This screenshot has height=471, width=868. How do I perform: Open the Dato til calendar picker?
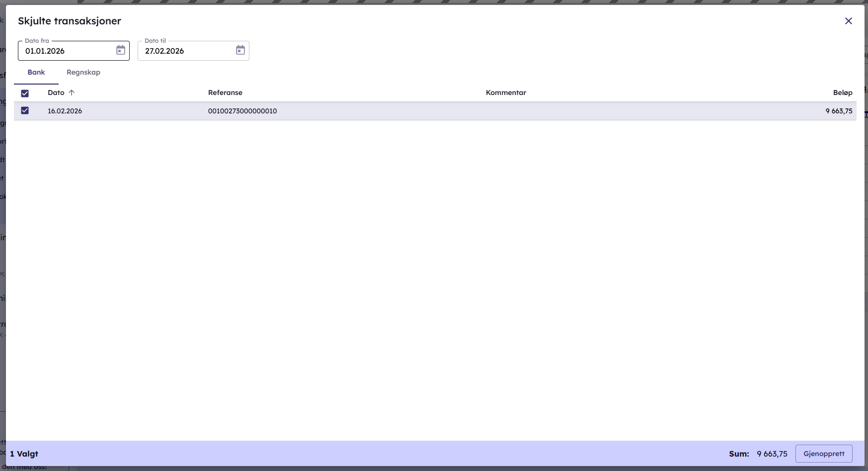tap(240, 50)
